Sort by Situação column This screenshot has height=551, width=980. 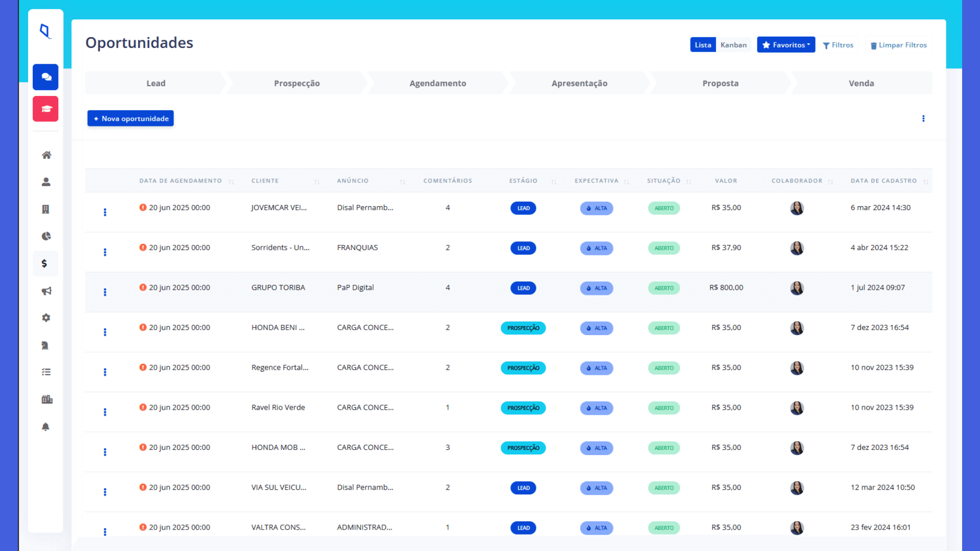[689, 182]
